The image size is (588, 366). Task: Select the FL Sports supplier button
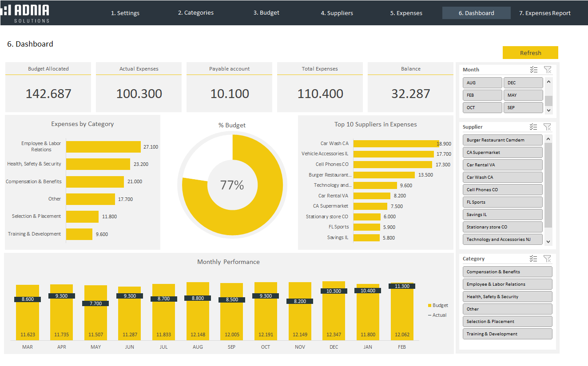(502, 202)
